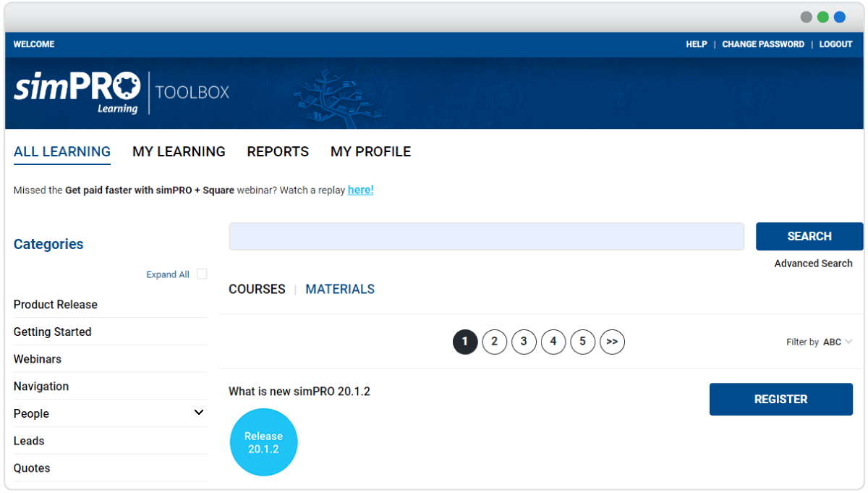868x493 pixels.
Task: Open the Quotes category
Action: (32, 468)
